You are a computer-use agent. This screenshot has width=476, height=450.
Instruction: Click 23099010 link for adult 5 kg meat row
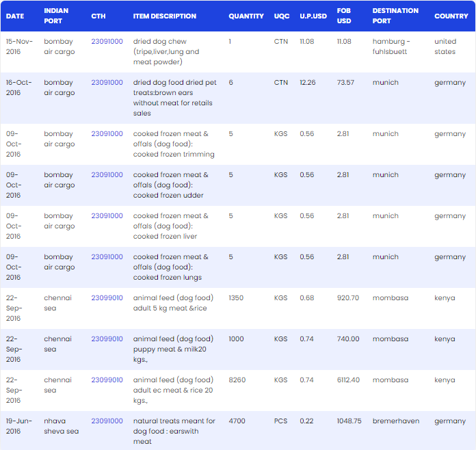pyautogui.click(x=107, y=297)
